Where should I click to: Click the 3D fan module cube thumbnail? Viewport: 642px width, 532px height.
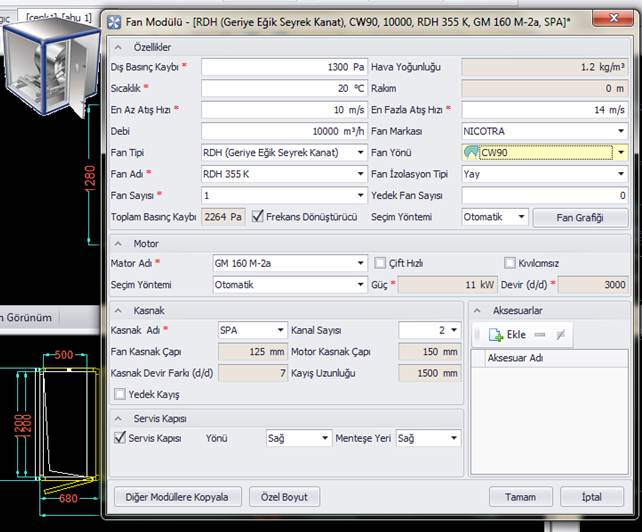coord(42,64)
